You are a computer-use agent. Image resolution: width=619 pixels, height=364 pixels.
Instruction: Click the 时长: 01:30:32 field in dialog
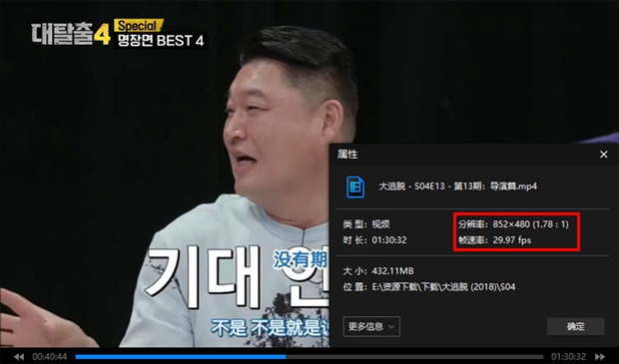pos(374,240)
